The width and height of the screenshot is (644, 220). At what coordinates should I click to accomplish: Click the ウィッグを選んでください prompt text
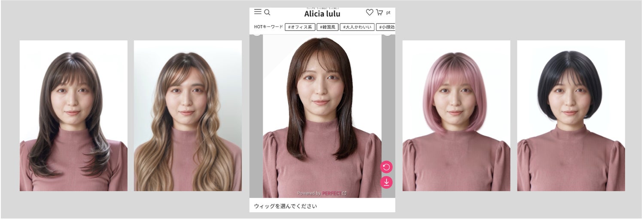tap(285, 206)
